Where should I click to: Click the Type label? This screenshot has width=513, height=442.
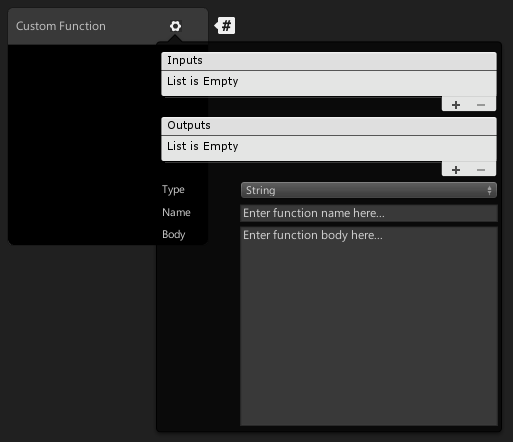tap(173, 190)
